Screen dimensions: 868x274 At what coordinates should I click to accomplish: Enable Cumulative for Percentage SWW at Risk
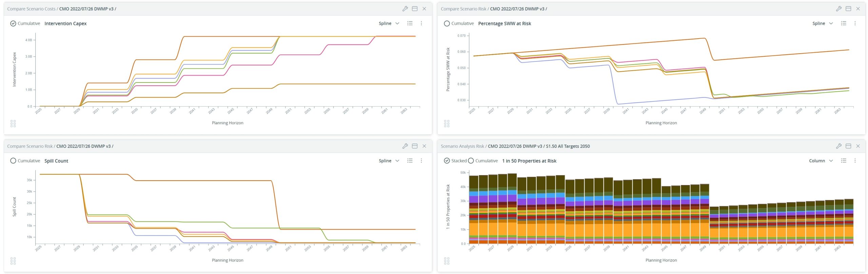447,23
